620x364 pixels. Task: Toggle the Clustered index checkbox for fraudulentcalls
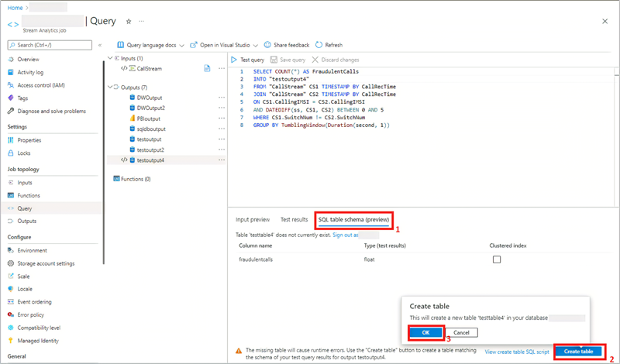[x=497, y=259]
